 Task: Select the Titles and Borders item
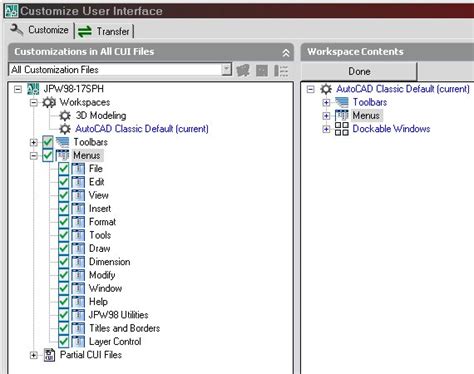click(124, 329)
